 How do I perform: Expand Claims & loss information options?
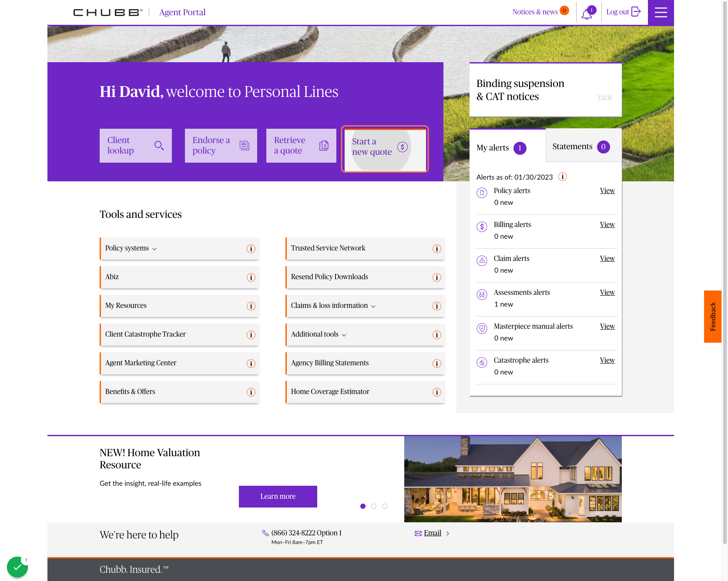(x=373, y=306)
